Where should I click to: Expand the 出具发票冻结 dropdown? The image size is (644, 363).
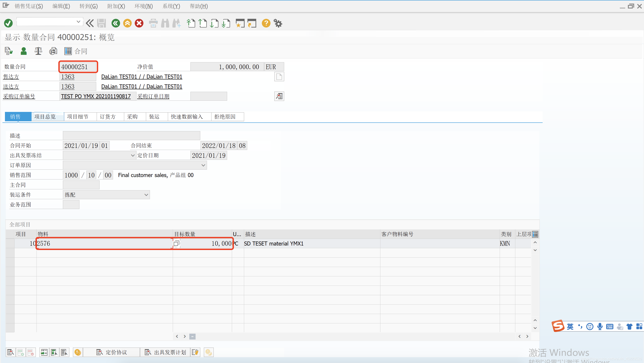[133, 155]
